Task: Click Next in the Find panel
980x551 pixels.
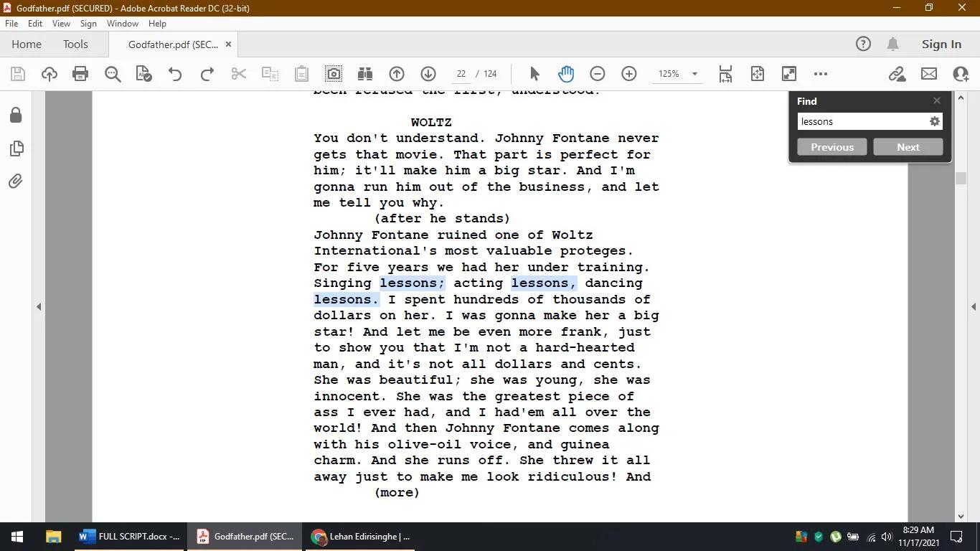Action: [908, 147]
